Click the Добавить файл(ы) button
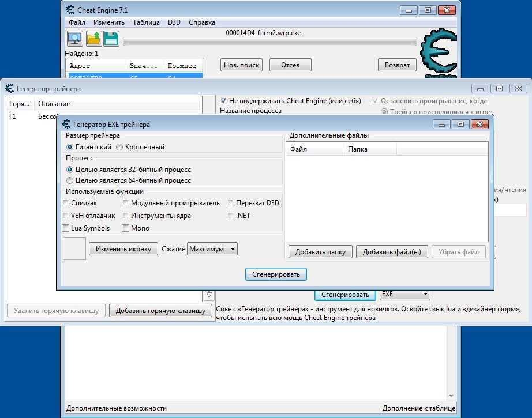The height and width of the screenshot is (418, 532). tap(392, 252)
